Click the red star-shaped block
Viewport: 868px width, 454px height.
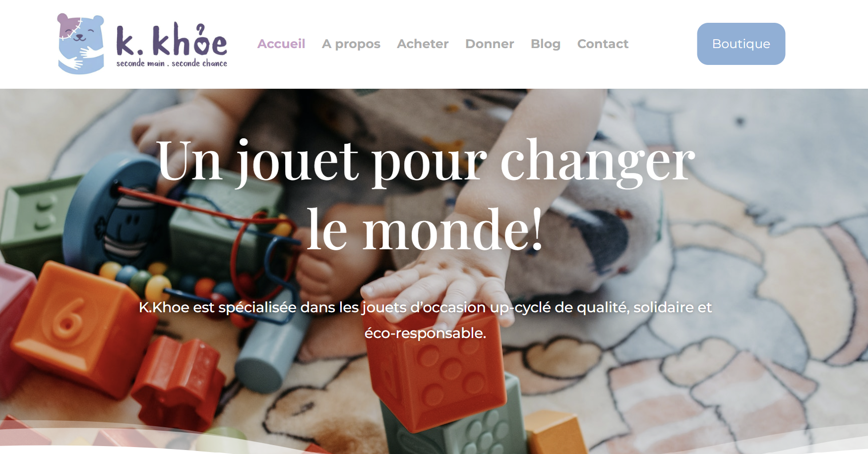tap(179, 383)
